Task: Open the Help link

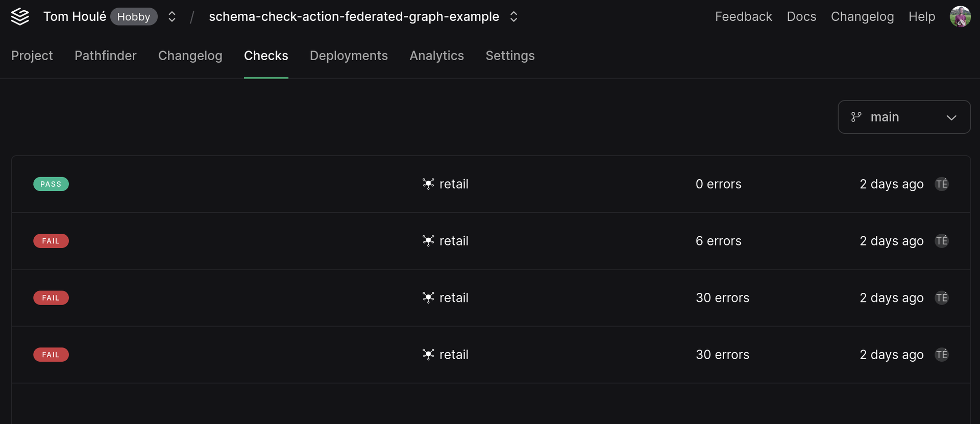Action: tap(922, 16)
